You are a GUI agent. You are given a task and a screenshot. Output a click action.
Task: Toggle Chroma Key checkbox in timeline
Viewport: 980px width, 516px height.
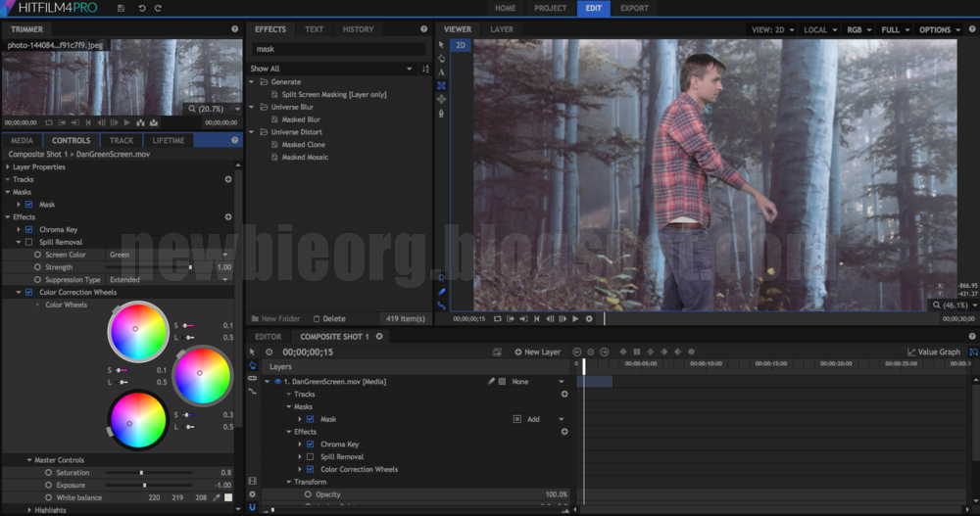pyautogui.click(x=310, y=445)
